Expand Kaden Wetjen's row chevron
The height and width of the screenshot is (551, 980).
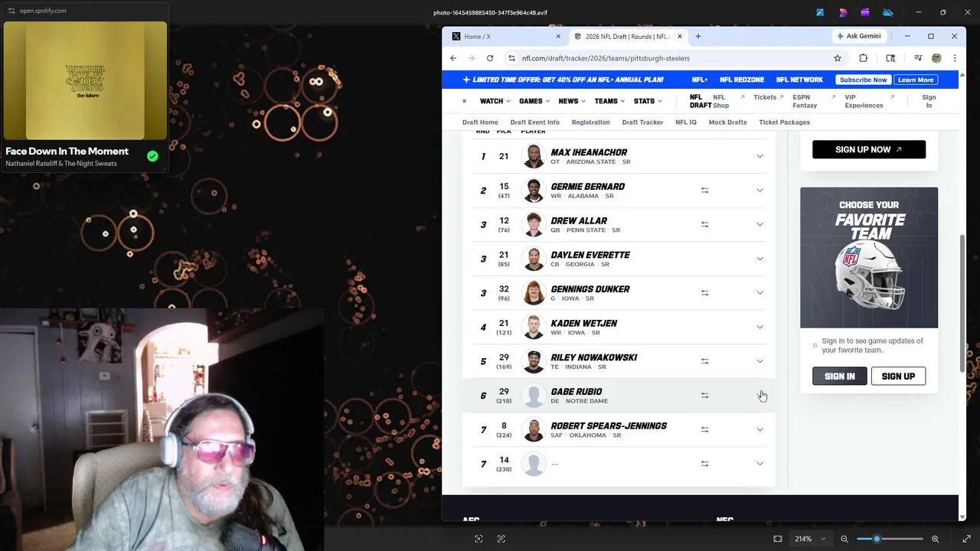pos(759,327)
